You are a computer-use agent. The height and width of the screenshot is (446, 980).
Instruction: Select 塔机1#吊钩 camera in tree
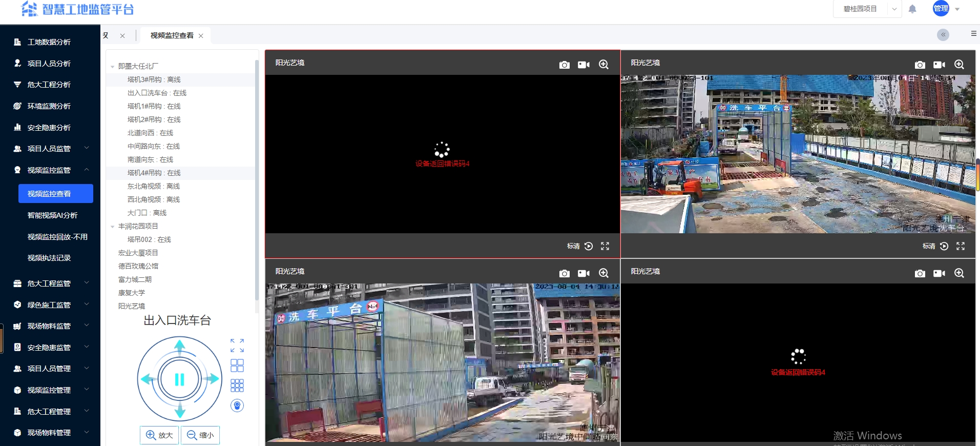pos(154,106)
